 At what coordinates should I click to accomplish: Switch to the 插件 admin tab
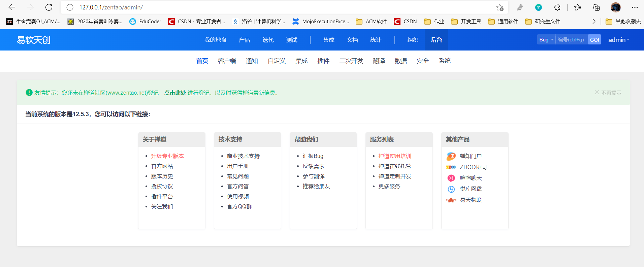323,61
